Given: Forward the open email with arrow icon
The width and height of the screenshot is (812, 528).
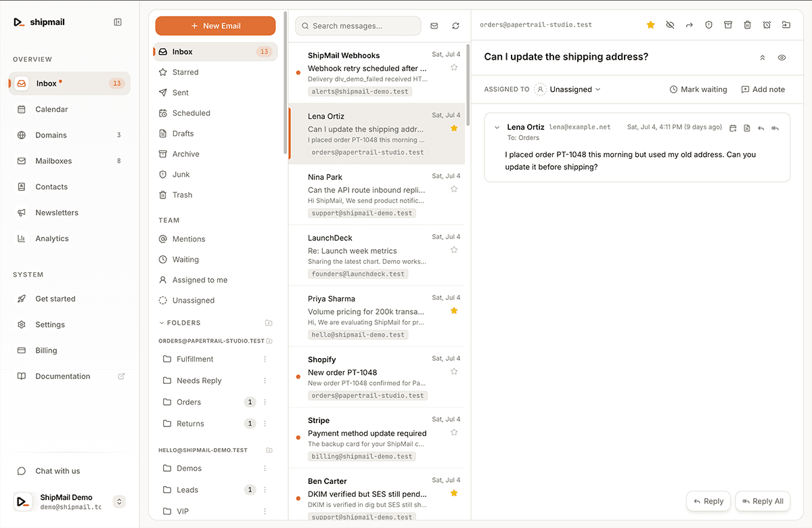Looking at the screenshot, I should coord(689,24).
